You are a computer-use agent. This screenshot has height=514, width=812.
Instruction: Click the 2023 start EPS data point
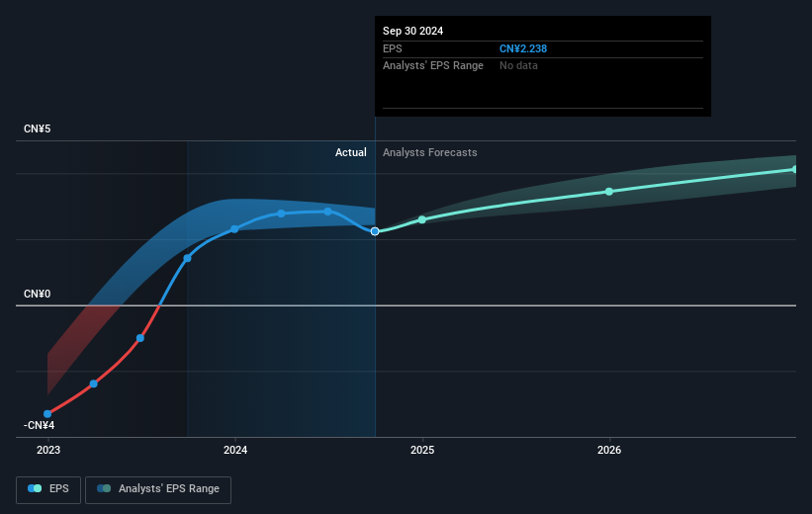[47, 413]
